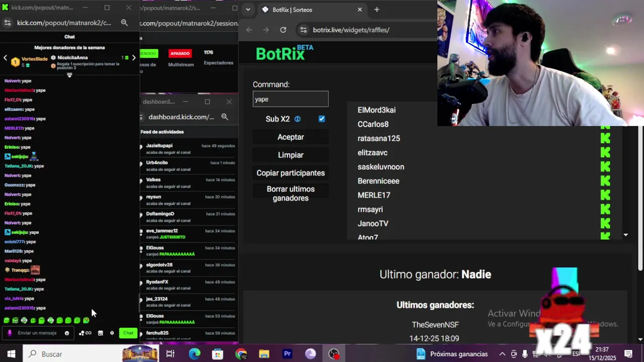Click the Limpiar button
The width and height of the screenshot is (644, 362).
(x=291, y=155)
